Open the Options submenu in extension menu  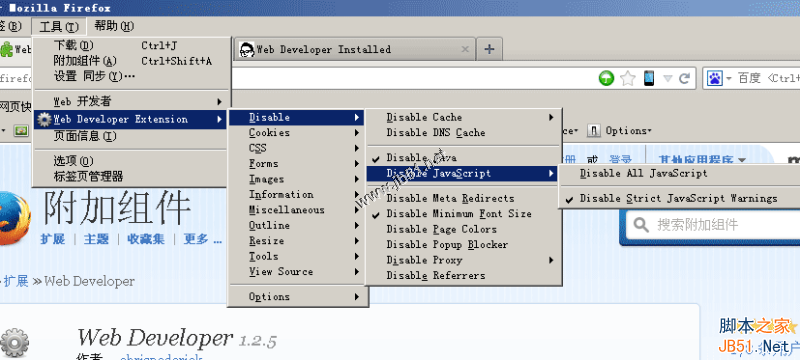(297, 297)
